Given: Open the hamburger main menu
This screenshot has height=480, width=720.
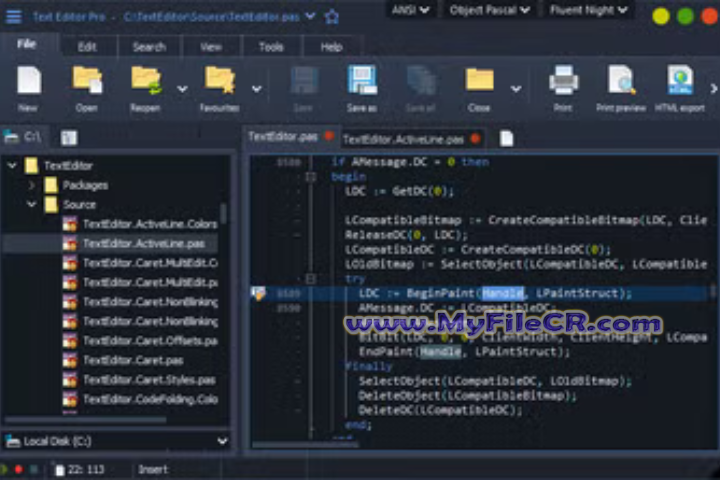Looking at the screenshot, I should [14, 17].
